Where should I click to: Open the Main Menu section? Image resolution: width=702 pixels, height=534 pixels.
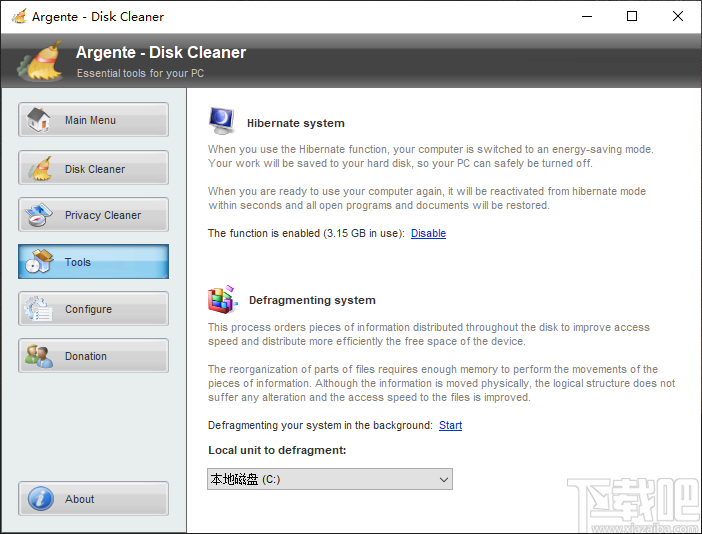pos(93,120)
